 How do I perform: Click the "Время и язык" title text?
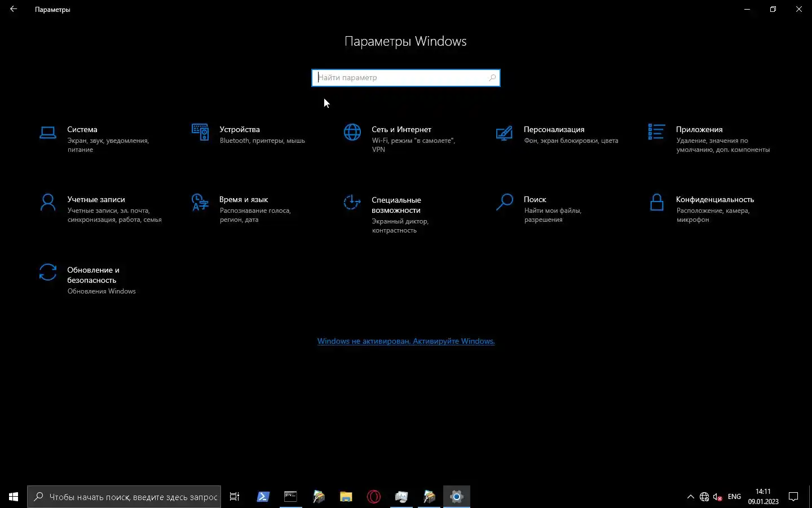coord(244,199)
